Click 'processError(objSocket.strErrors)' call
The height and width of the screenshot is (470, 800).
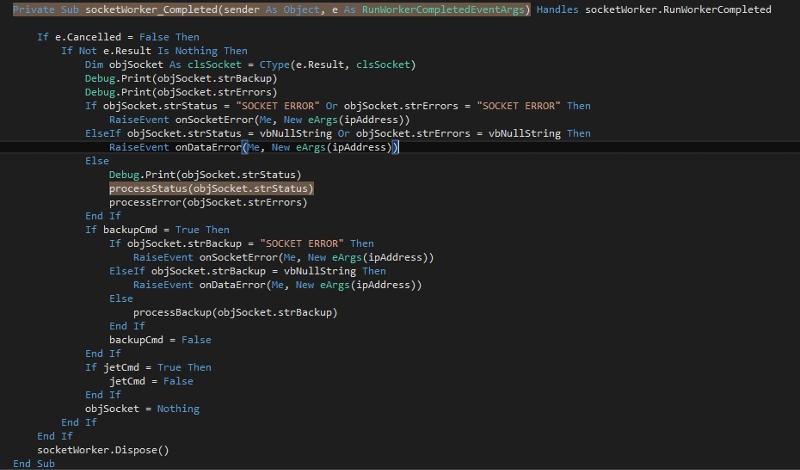click(x=208, y=202)
